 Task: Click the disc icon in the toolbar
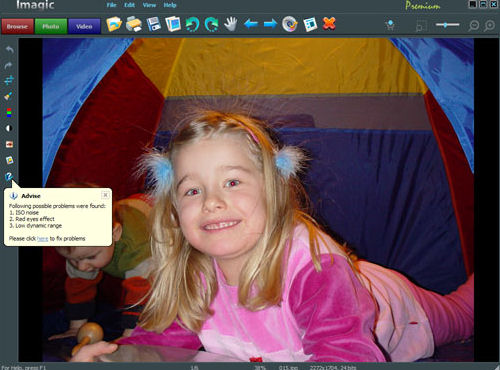point(290,24)
